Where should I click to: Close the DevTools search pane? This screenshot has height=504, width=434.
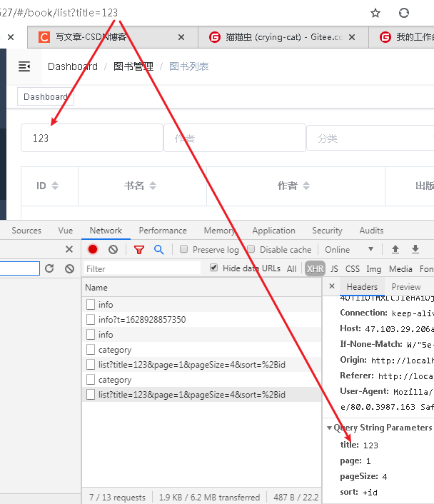pyautogui.click(x=69, y=249)
